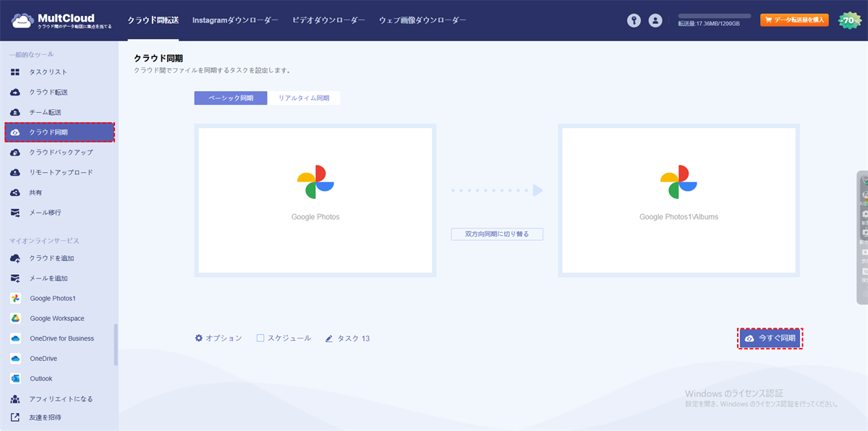Click the リモートアップロード icon
This screenshot has width=868, height=431.
[15, 173]
